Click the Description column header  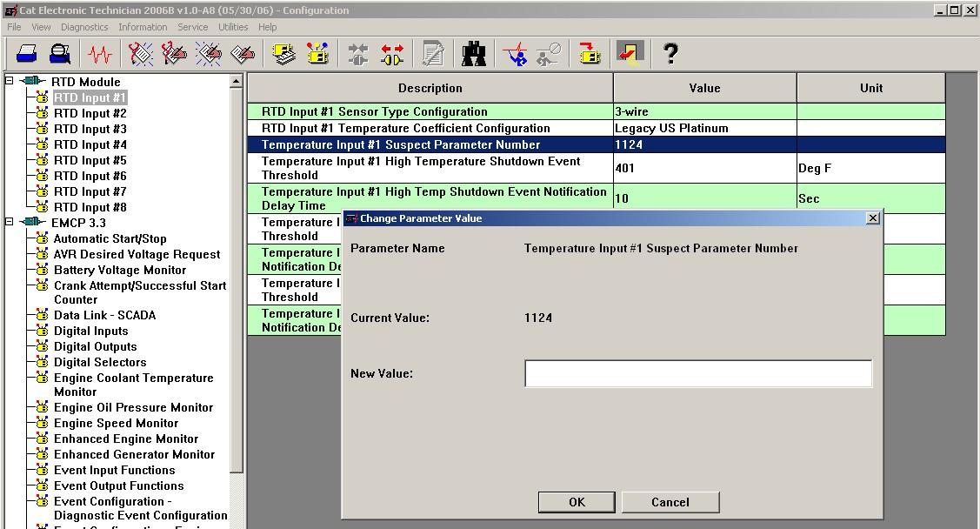point(430,88)
